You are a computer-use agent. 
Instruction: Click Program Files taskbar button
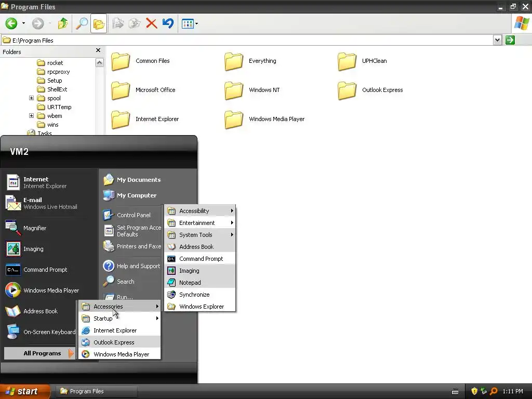click(x=96, y=391)
